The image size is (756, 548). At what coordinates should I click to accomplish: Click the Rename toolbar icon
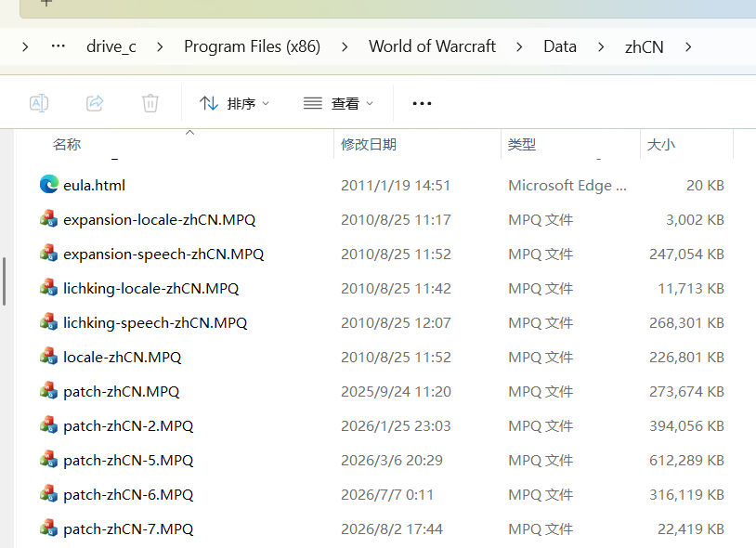click(x=39, y=103)
